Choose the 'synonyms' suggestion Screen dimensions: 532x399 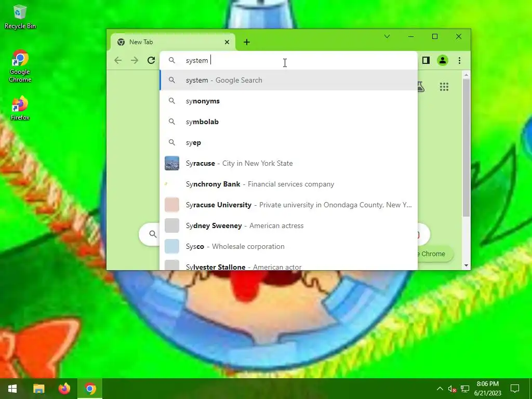[x=289, y=101]
